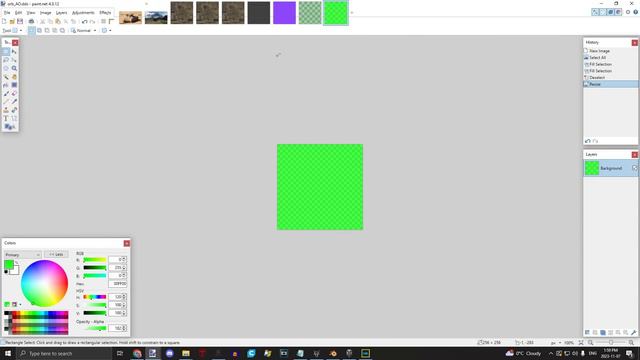Image resolution: width=640 pixels, height=360 pixels.
Task: Click the Save icon in toolbar
Action: pyautogui.click(x=20, y=21)
